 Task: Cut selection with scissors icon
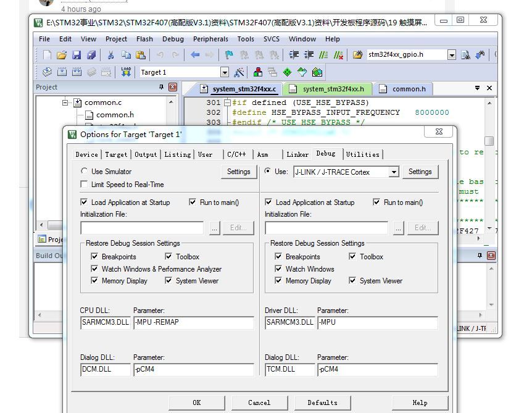(110, 55)
